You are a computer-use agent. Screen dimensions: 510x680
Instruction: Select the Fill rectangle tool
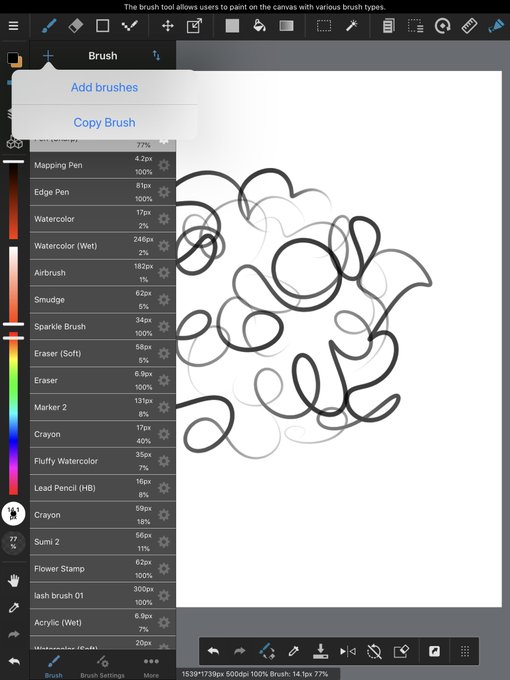[x=232, y=26]
